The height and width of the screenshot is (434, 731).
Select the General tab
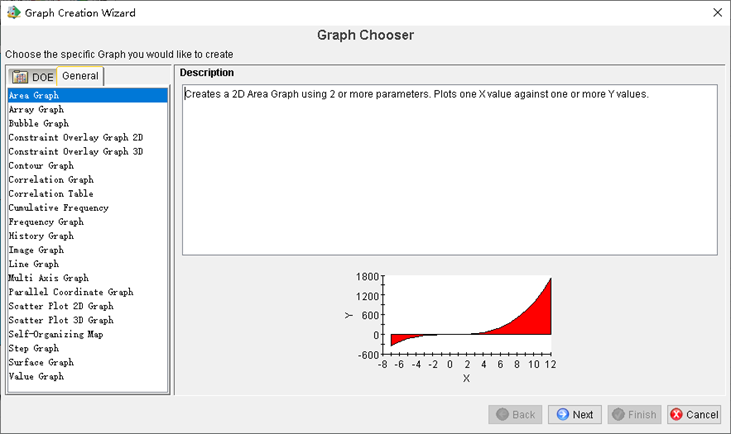coord(80,76)
